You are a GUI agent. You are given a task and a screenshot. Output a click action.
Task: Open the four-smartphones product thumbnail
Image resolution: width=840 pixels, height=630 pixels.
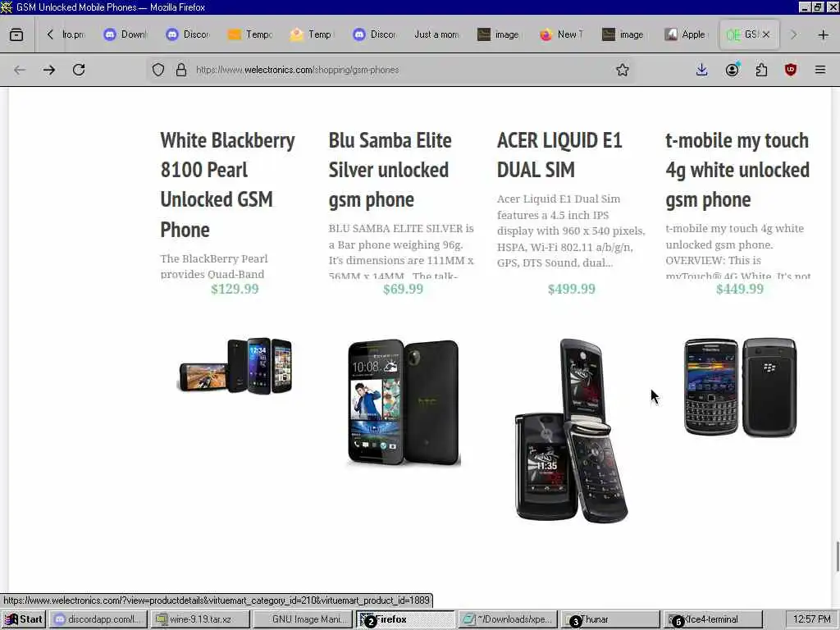(235, 365)
